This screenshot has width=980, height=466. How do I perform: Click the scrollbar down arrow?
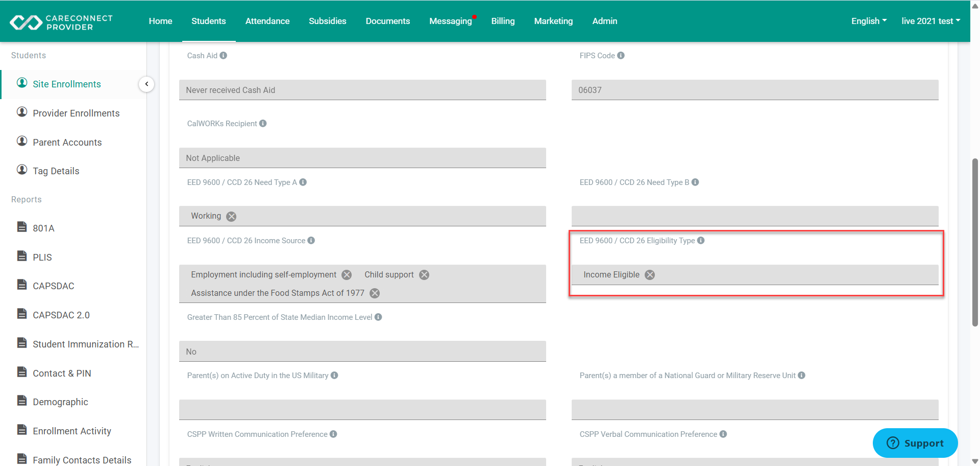point(975,461)
